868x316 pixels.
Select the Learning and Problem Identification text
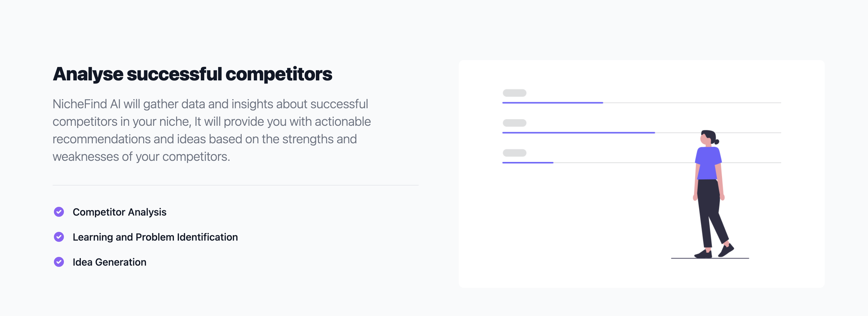click(155, 237)
